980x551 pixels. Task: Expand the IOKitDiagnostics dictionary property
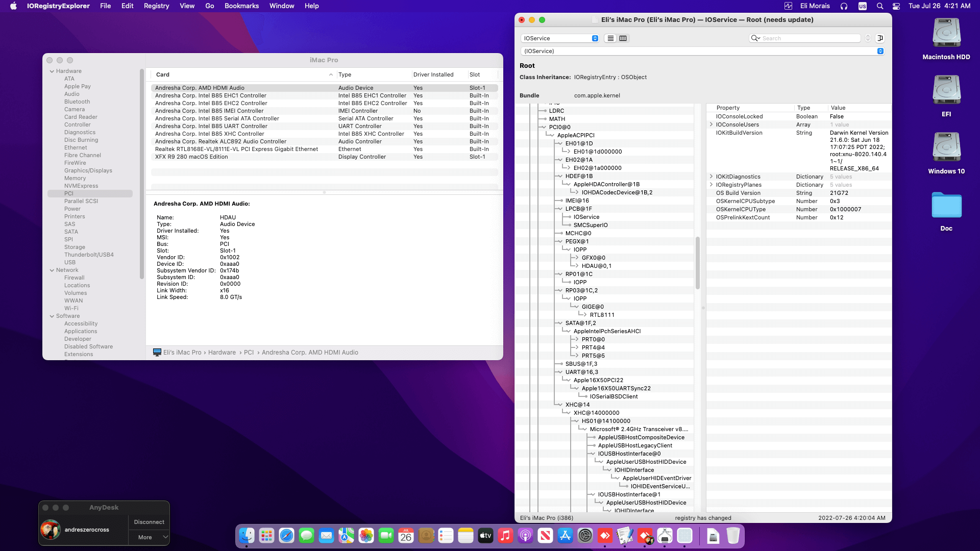click(711, 177)
